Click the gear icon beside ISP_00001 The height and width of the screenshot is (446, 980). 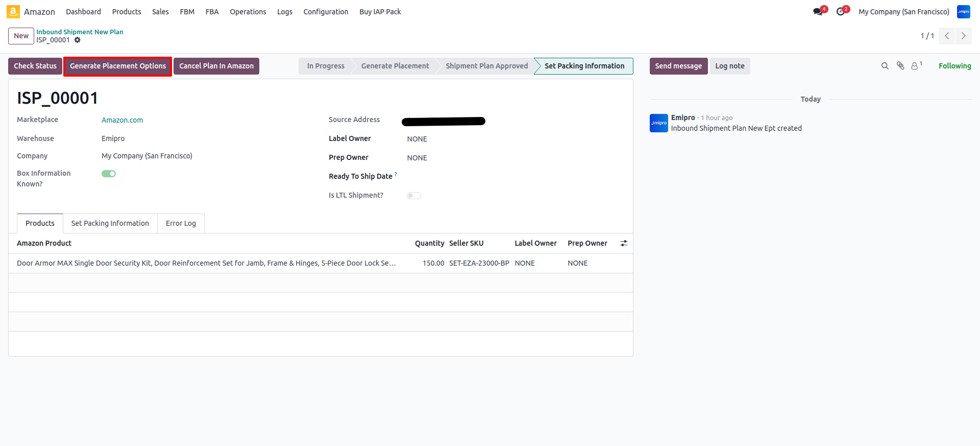pyautogui.click(x=78, y=40)
